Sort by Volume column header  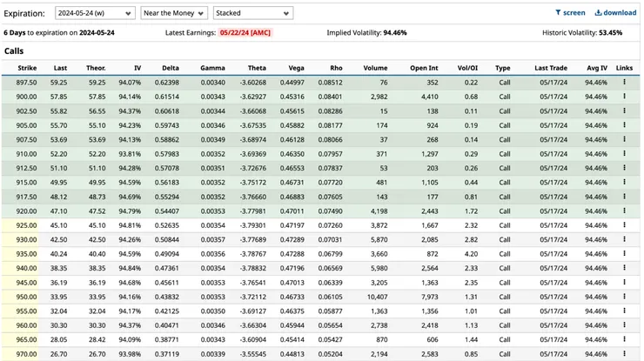click(x=374, y=68)
